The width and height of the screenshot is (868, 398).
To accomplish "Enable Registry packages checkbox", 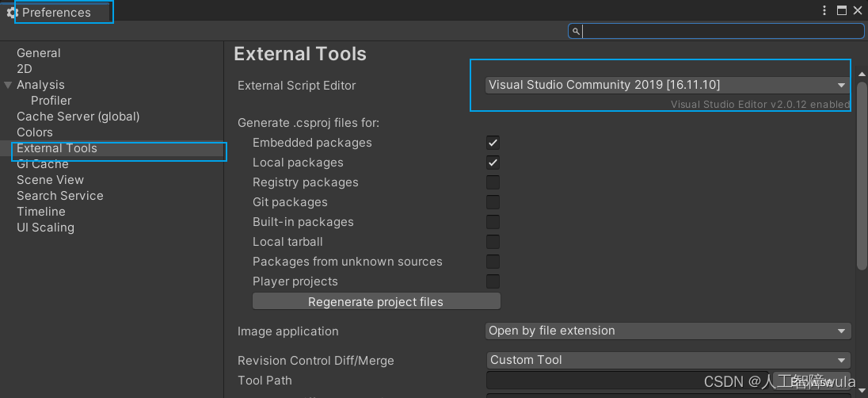I will tap(493, 182).
